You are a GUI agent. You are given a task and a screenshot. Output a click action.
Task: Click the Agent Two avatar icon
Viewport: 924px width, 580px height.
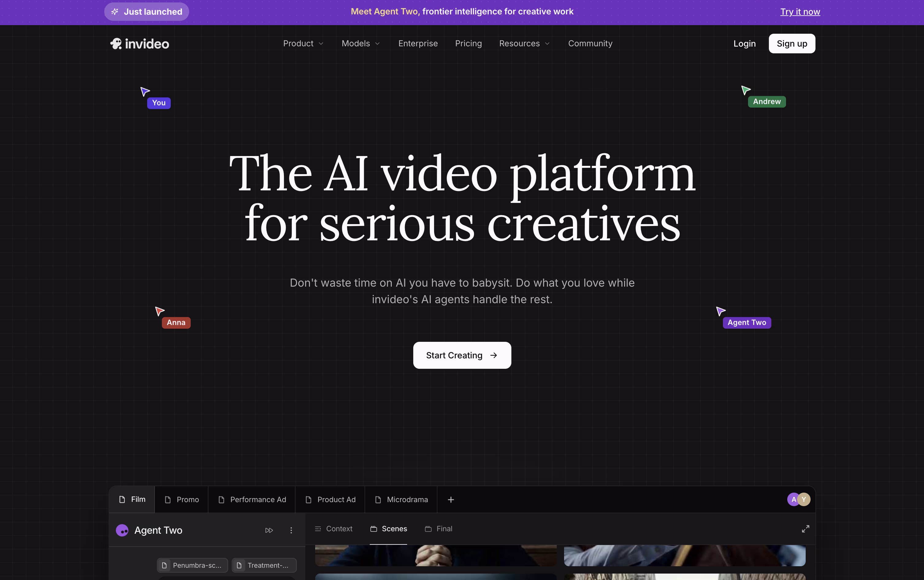pyautogui.click(x=122, y=530)
